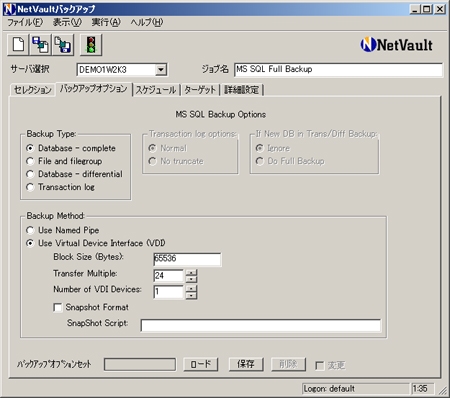Decrease the Number of VDI Devices value
Image resolution: width=450 pixels, height=398 pixels.
[x=191, y=295]
